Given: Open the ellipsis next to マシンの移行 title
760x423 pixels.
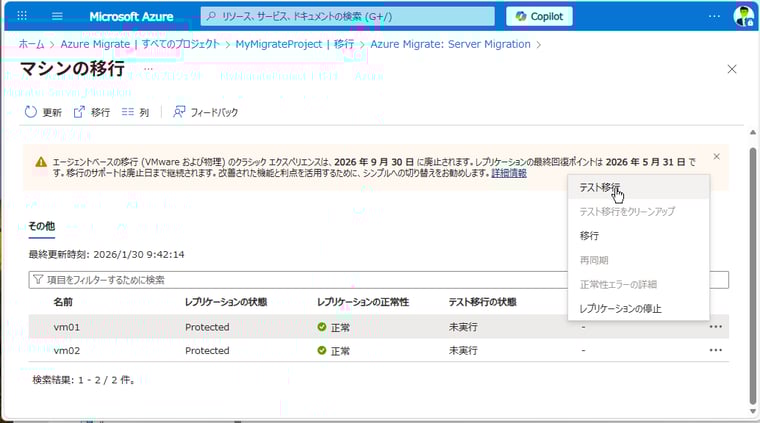Looking at the screenshot, I should coord(148,69).
